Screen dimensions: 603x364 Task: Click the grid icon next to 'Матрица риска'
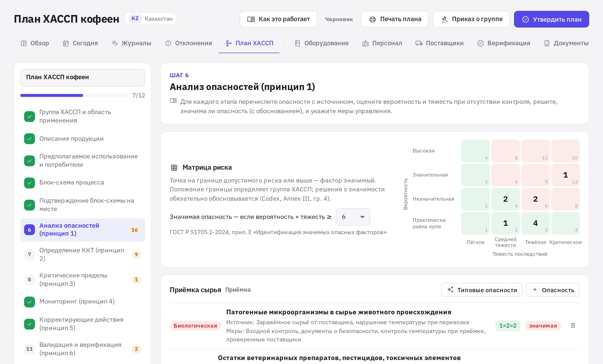174,167
